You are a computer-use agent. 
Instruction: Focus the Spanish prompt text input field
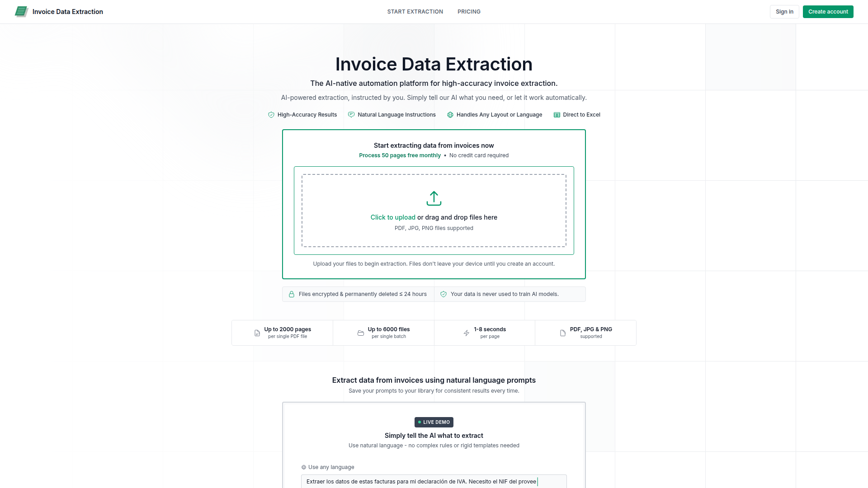(434, 481)
